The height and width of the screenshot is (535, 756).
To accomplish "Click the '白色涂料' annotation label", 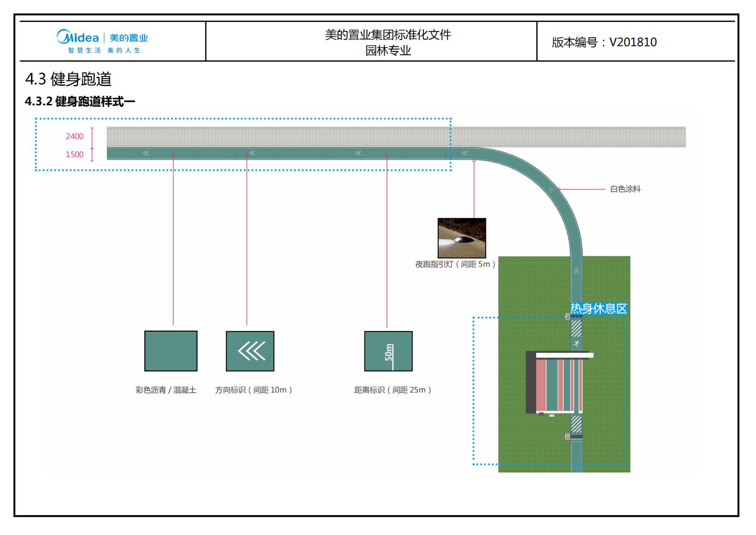I will point(625,189).
